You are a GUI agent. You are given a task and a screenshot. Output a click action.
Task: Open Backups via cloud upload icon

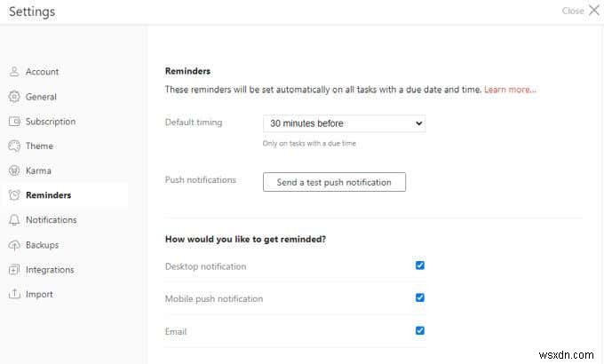14,245
